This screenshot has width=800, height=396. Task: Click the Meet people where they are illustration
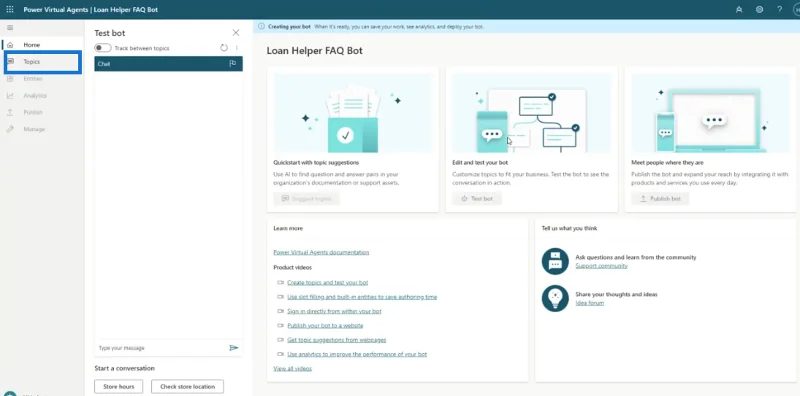pos(711,113)
